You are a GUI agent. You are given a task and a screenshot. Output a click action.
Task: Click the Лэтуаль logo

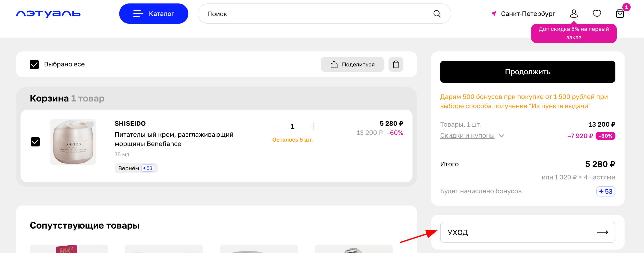48,14
